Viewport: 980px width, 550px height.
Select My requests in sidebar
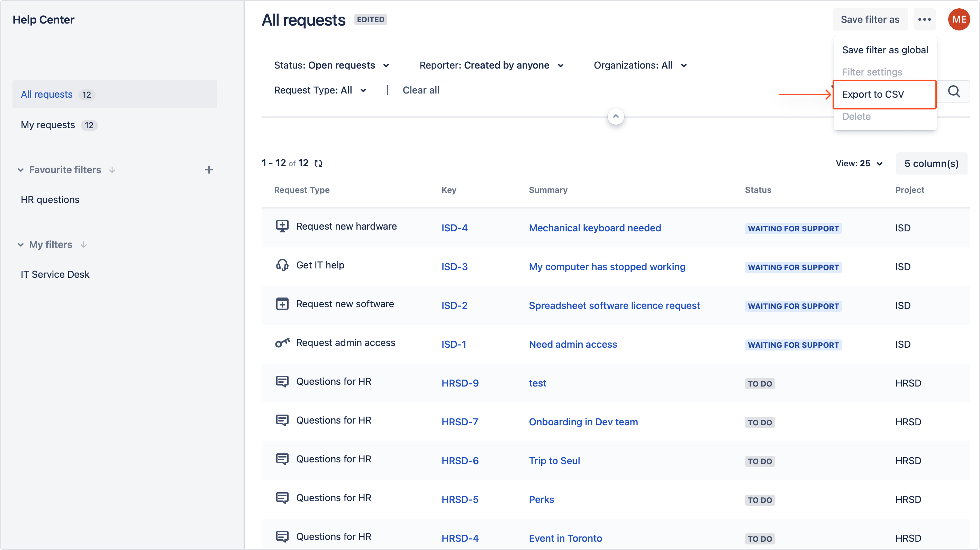[x=115, y=125]
